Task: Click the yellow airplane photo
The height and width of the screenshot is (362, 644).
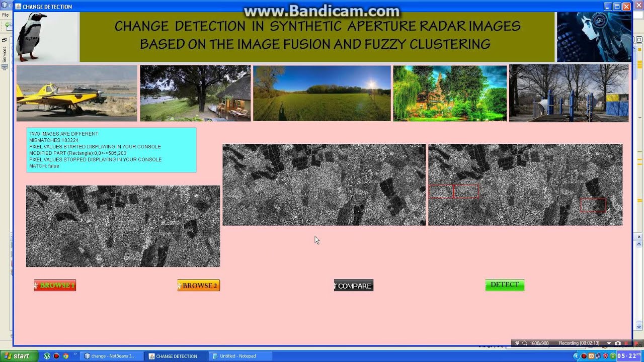Action: pos(76,93)
